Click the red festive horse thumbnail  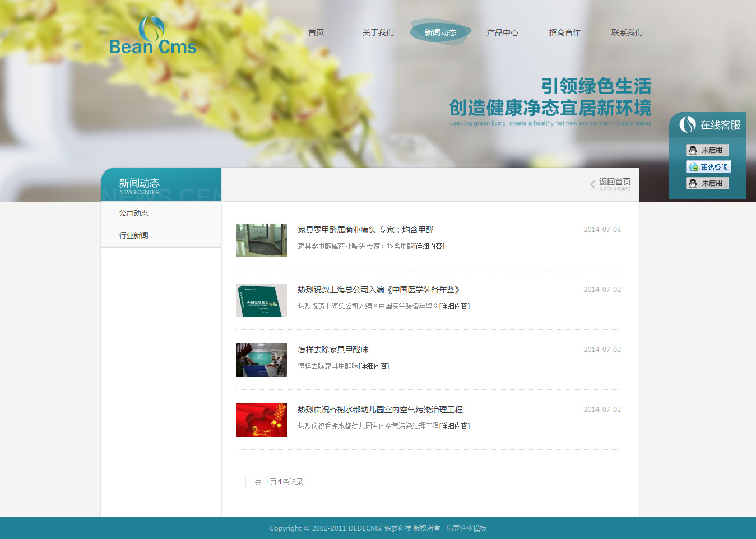click(x=262, y=420)
